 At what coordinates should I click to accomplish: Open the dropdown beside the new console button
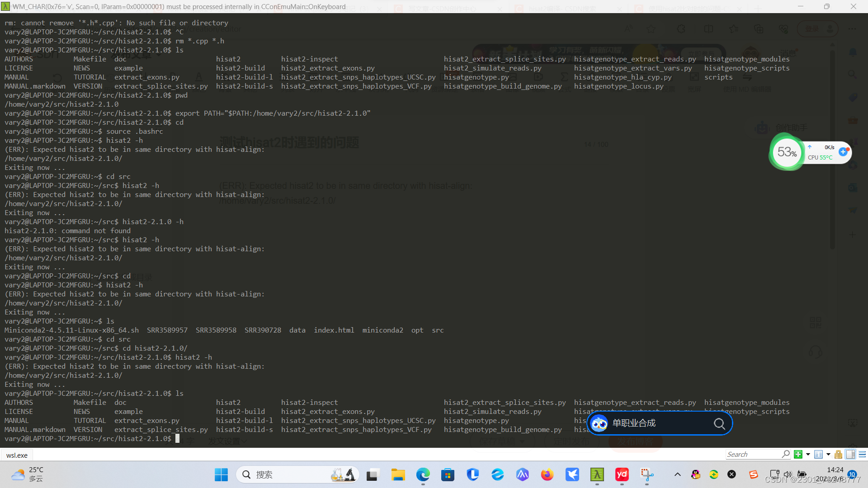click(x=808, y=454)
